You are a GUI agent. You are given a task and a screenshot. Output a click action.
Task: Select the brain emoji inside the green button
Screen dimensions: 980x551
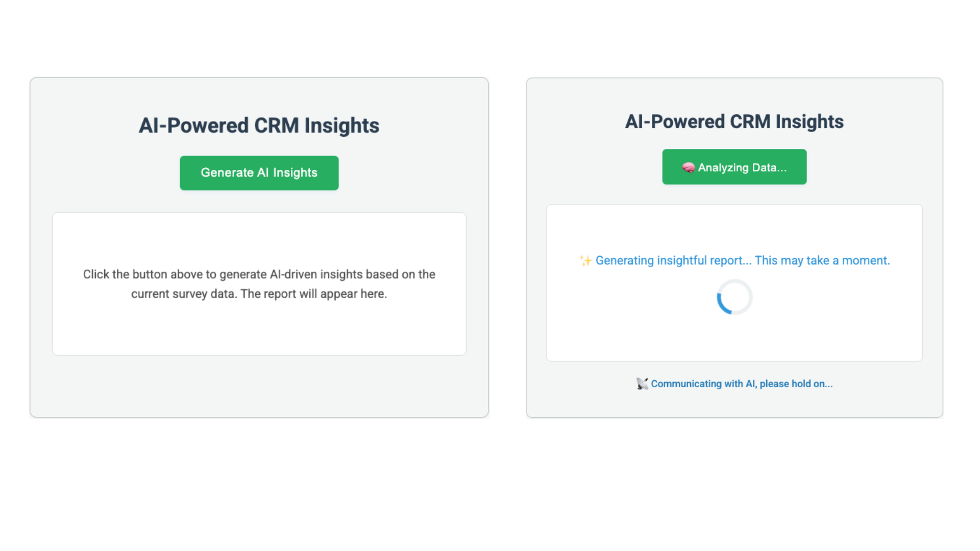689,167
